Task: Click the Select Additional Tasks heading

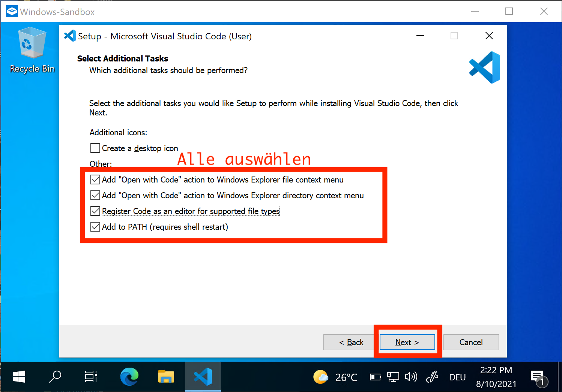Action: [x=123, y=58]
